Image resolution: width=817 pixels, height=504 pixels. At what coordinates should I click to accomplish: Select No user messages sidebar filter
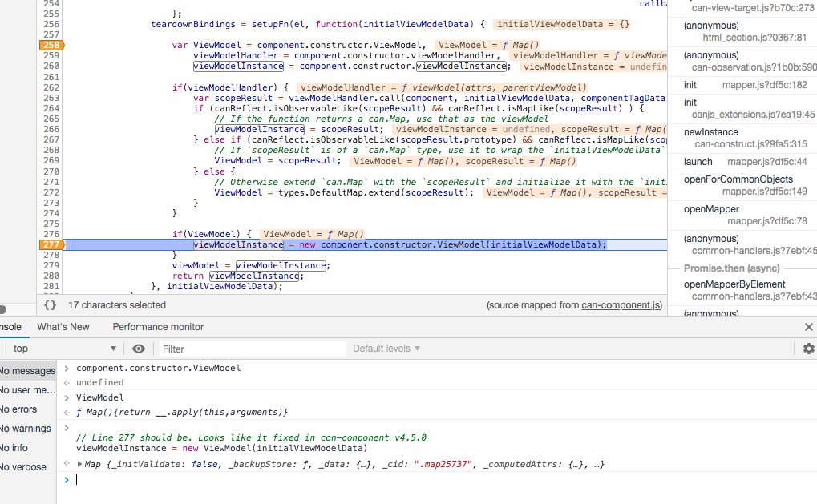pyautogui.click(x=27, y=390)
